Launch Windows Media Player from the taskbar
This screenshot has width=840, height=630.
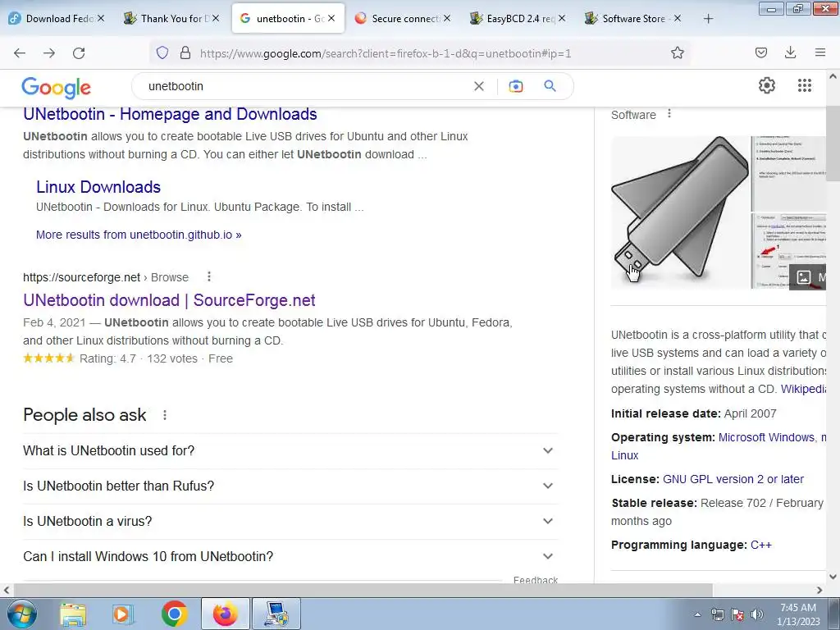pos(123,614)
